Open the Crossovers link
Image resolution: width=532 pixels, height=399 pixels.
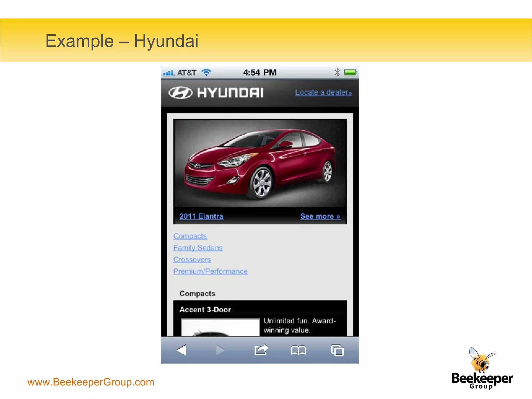pos(192,260)
